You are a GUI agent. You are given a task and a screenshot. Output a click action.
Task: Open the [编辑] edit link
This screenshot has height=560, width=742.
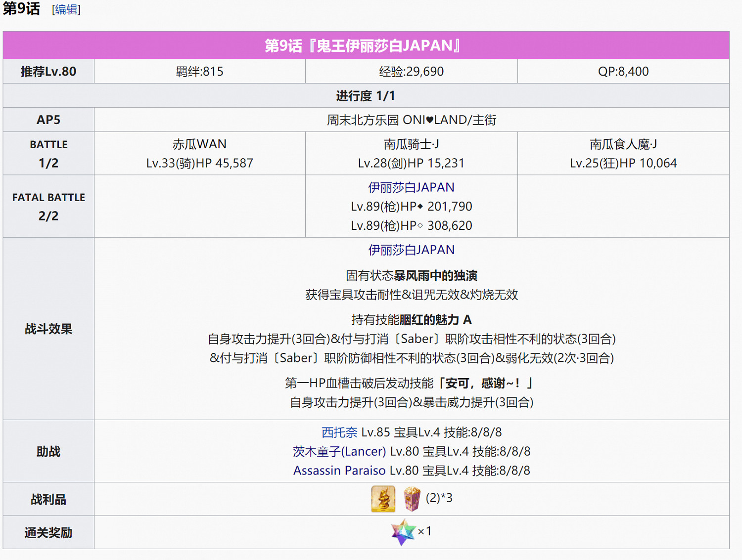click(x=65, y=9)
